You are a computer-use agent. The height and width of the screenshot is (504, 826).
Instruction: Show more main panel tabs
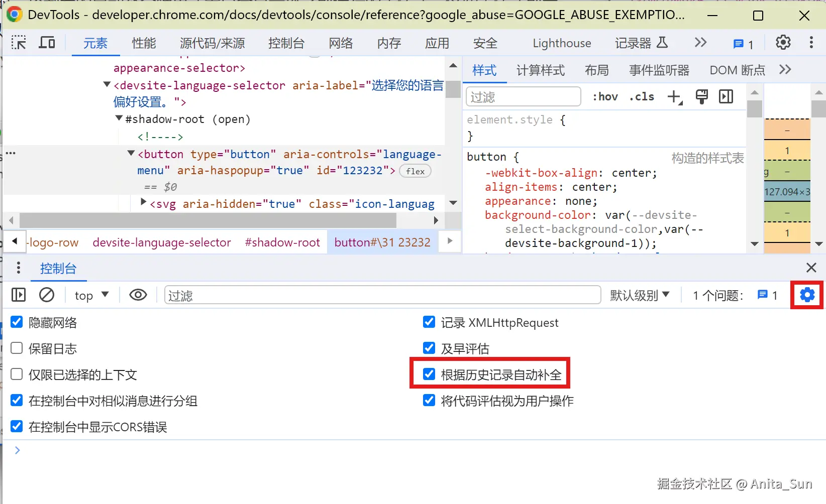pyautogui.click(x=700, y=43)
